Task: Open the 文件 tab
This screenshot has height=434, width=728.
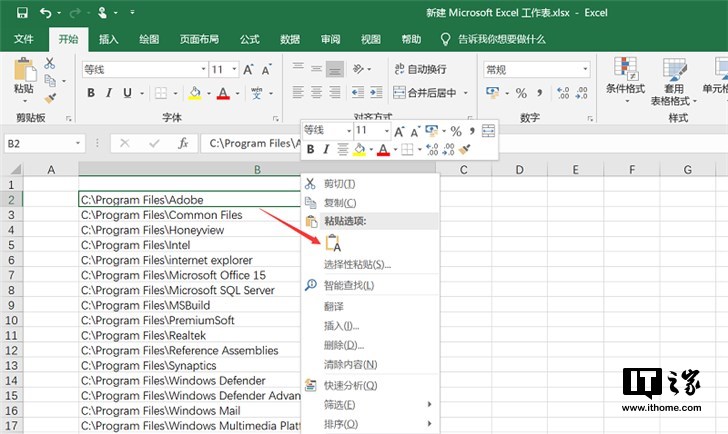Action: pyautogui.click(x=23, y=39)
